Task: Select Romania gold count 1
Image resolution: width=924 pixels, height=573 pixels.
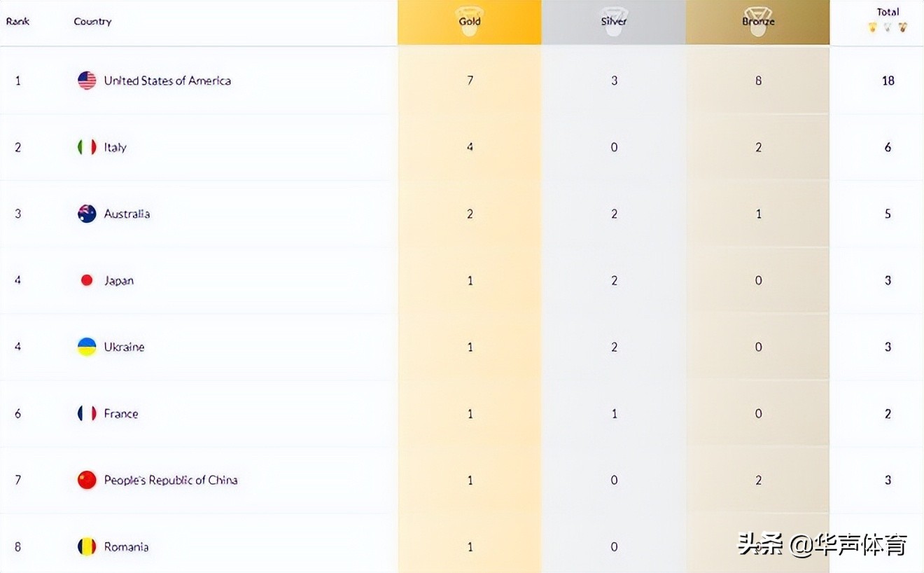Action: click(x=470, y=546)
